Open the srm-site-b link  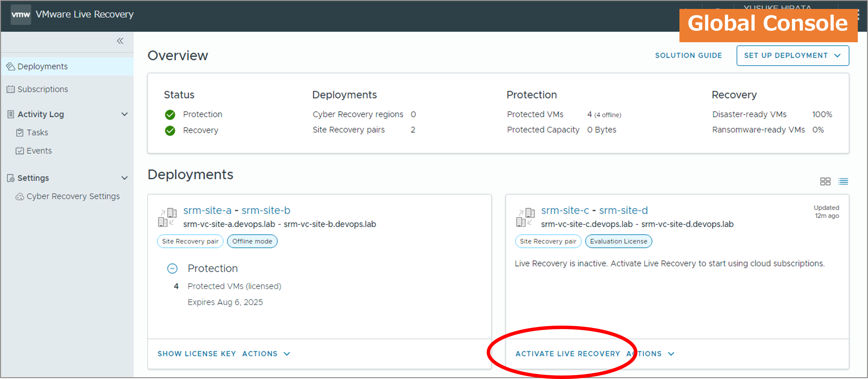click(266, 211)
